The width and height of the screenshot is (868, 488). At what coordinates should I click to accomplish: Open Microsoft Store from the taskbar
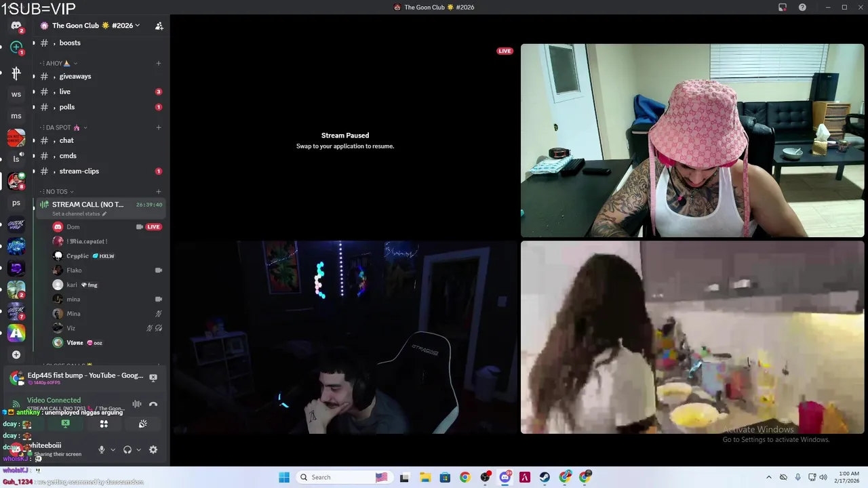pos(445,477)
